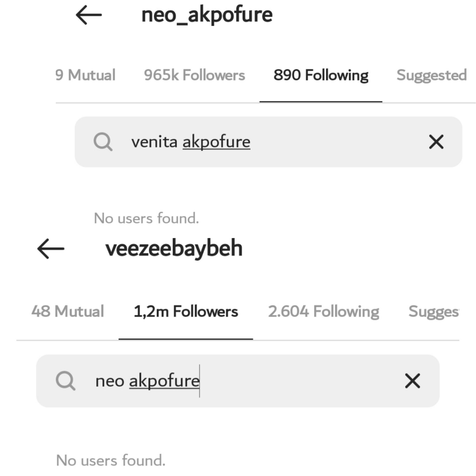Focus the 'venita akpofure' search field

271,142
